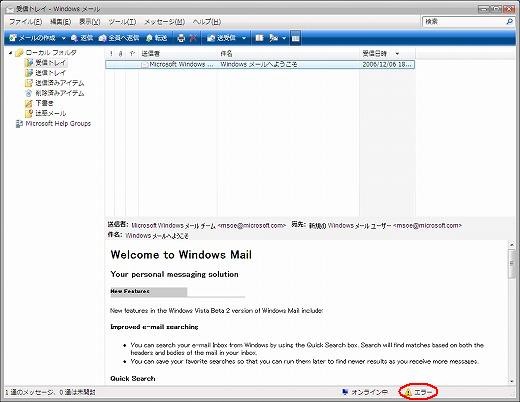This screenshot has width=520, height=402.
Task: Open the ヘルプ(H) menu
Action: tap(207, 22)
